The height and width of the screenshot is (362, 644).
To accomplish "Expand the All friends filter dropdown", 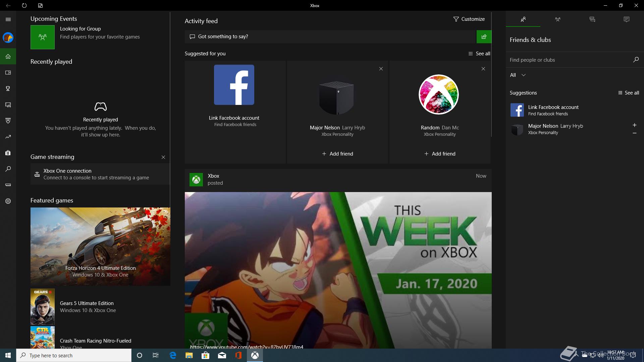I will pos(518,75).
